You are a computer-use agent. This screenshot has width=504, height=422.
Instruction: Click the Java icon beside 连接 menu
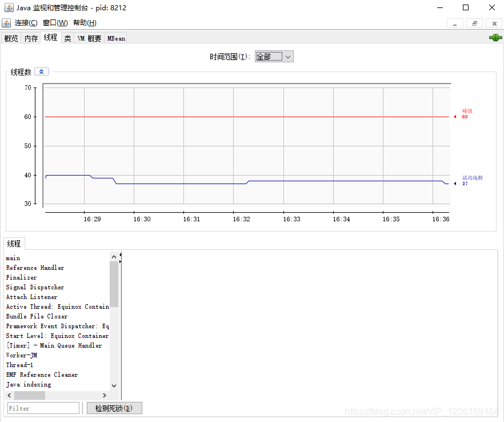point(6,23)
